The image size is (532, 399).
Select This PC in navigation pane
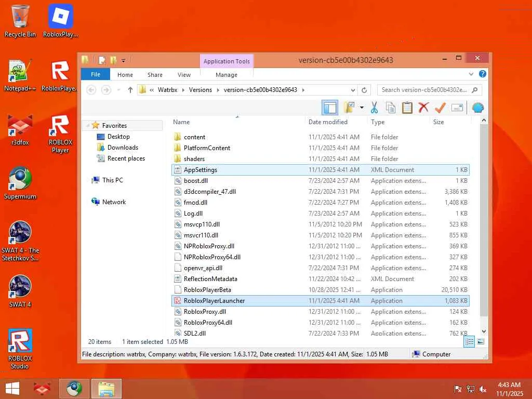pos(113,180)
